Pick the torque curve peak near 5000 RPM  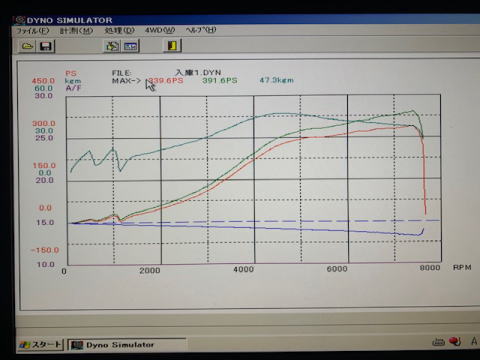click(282, 114)
